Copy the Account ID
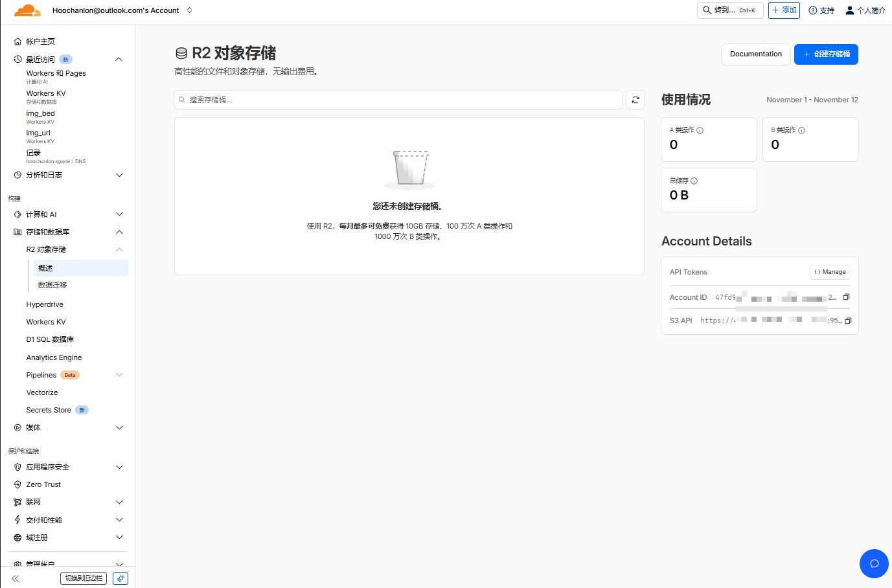 pyautogui.click(x=846, y=297)
